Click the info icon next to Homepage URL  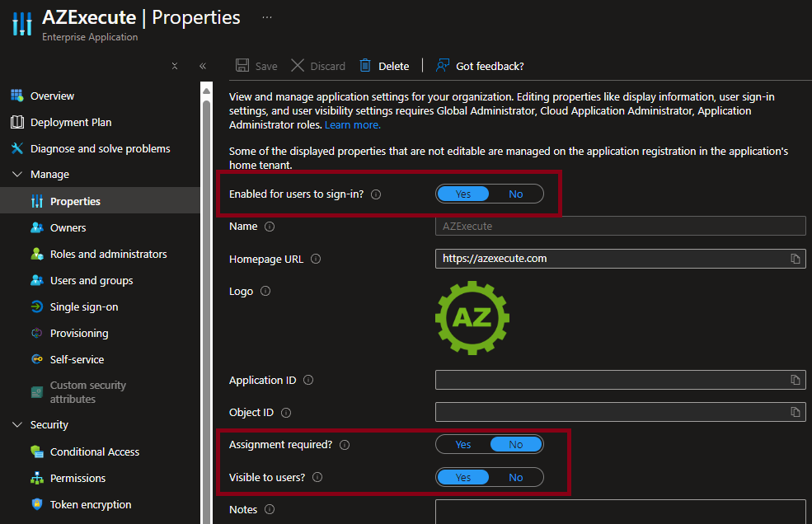pos(316,259)
